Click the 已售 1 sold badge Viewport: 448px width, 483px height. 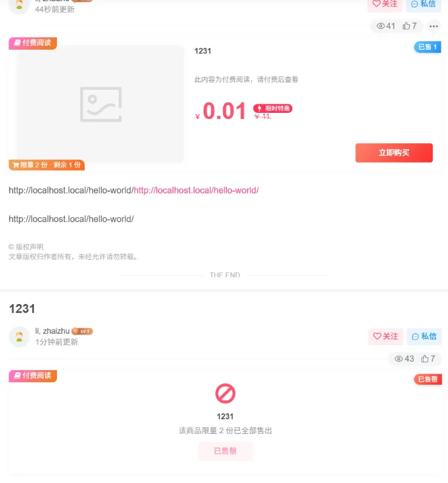pyautogui.click(x=427, y=47)
